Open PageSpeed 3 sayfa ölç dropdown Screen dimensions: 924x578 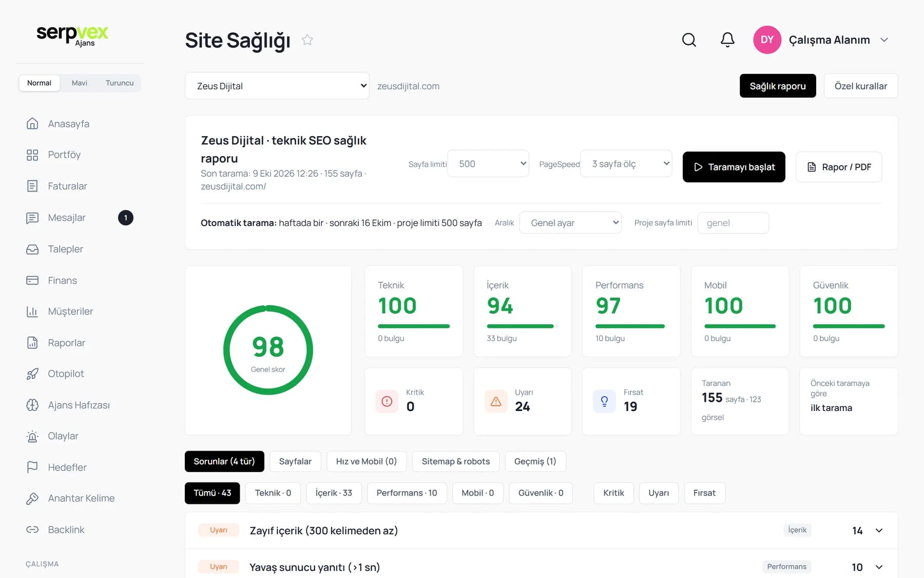[626, 163]
